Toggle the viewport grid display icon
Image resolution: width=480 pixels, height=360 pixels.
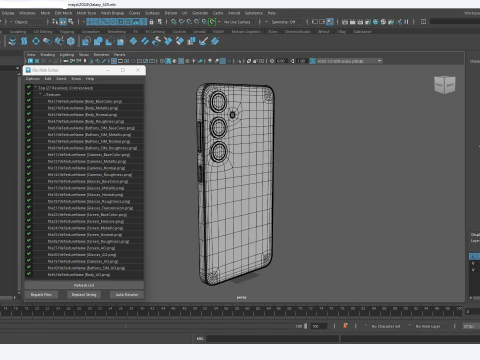(114, 61)
